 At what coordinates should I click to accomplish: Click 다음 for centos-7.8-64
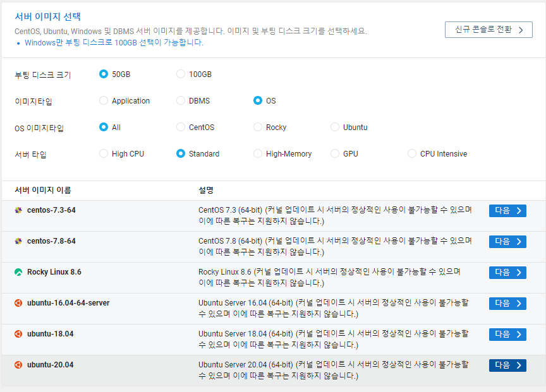(507, 242)
